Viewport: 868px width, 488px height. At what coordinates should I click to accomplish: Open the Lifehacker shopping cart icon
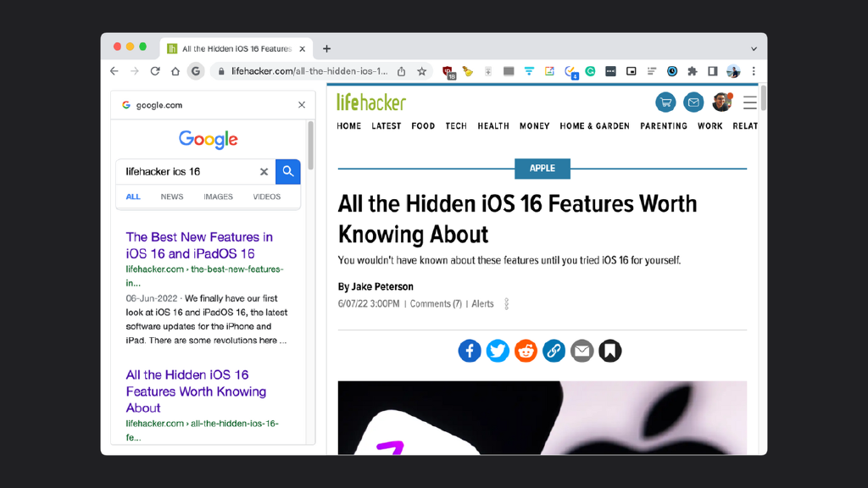665,103
